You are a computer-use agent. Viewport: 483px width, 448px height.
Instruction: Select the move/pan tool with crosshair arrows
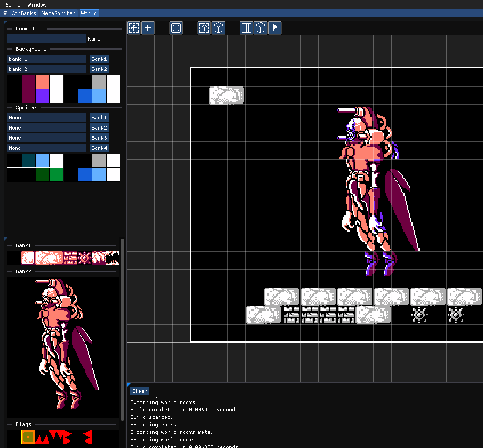134,28
